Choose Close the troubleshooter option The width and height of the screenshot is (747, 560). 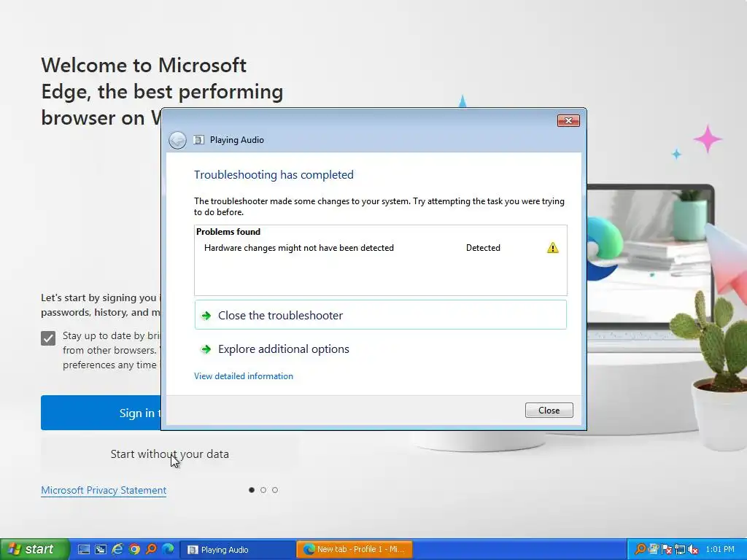pyautogui.click(x=381, y=315)
